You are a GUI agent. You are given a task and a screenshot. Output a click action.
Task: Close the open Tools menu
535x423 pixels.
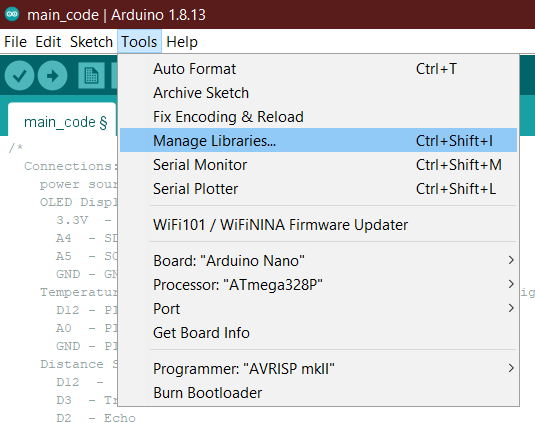click(x=139, y=42)
